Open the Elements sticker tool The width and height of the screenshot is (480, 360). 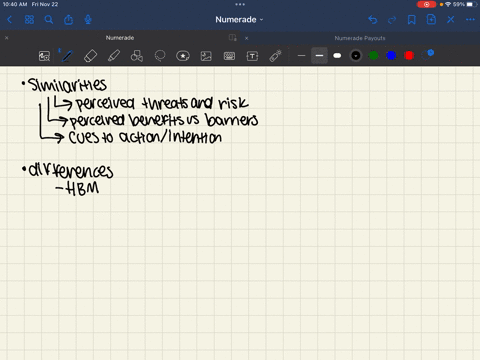pos(183,56)
